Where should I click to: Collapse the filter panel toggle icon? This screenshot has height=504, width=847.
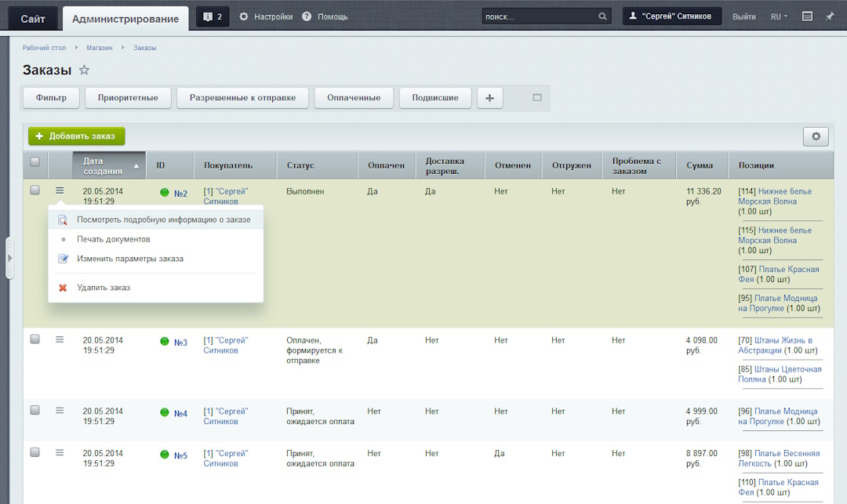point(537,98)
